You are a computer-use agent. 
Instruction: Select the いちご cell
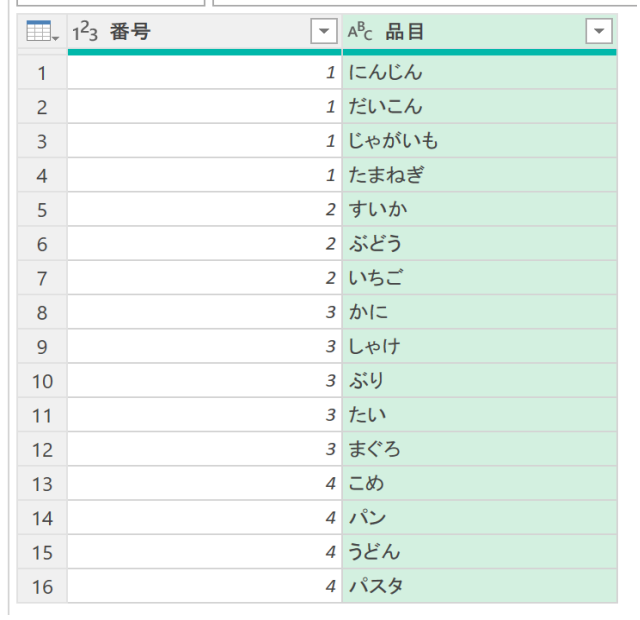coord(378,278)
